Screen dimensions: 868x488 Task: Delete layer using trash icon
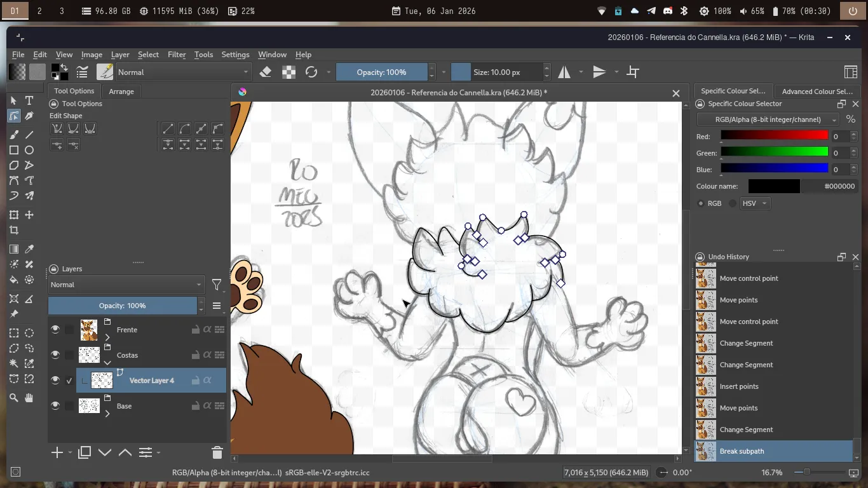pyautogui.click(x=217, y=452)
